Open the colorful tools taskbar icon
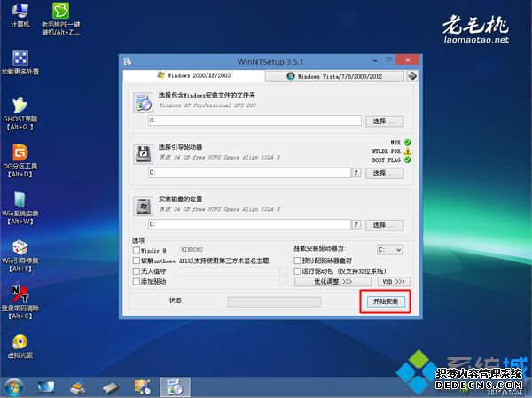The width and height of the screenshot is (532, 398). tap(143, 387)
